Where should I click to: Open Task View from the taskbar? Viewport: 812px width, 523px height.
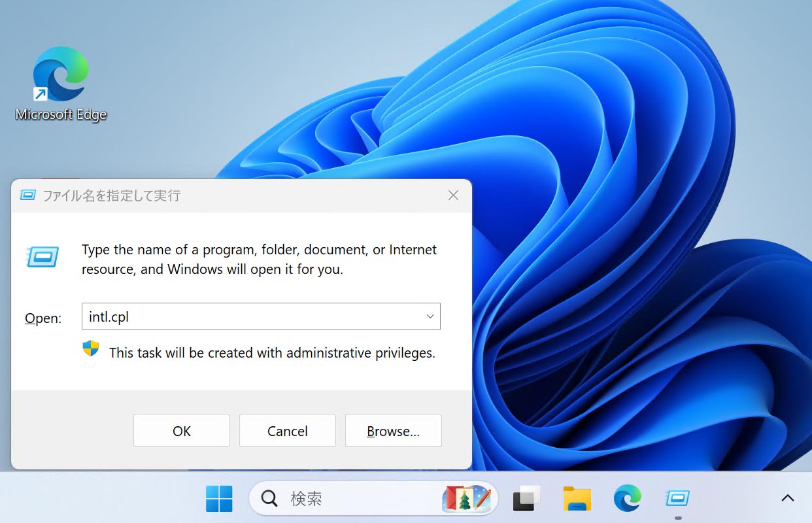tap(526, 499)
